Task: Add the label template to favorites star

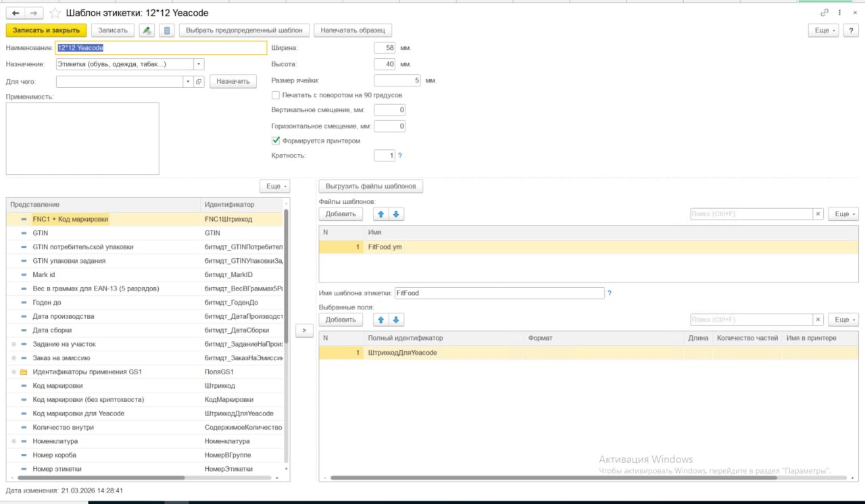Action: [55, 13]
